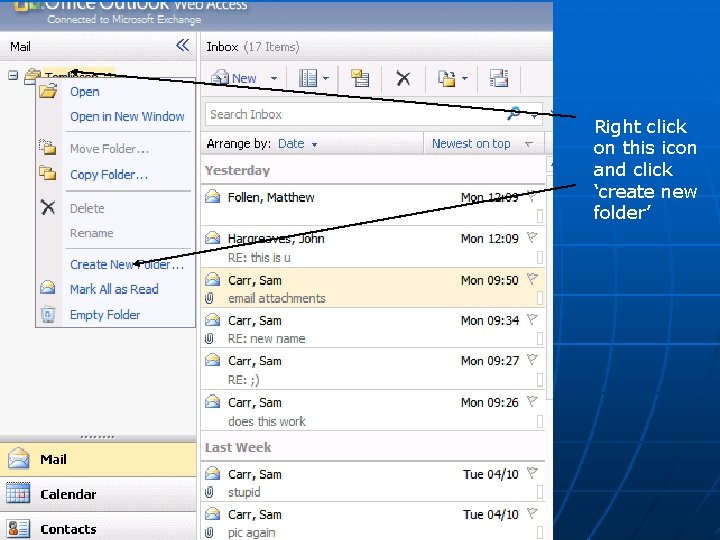Open the 'stupid' message from Carr, Sam

point(372,482)
